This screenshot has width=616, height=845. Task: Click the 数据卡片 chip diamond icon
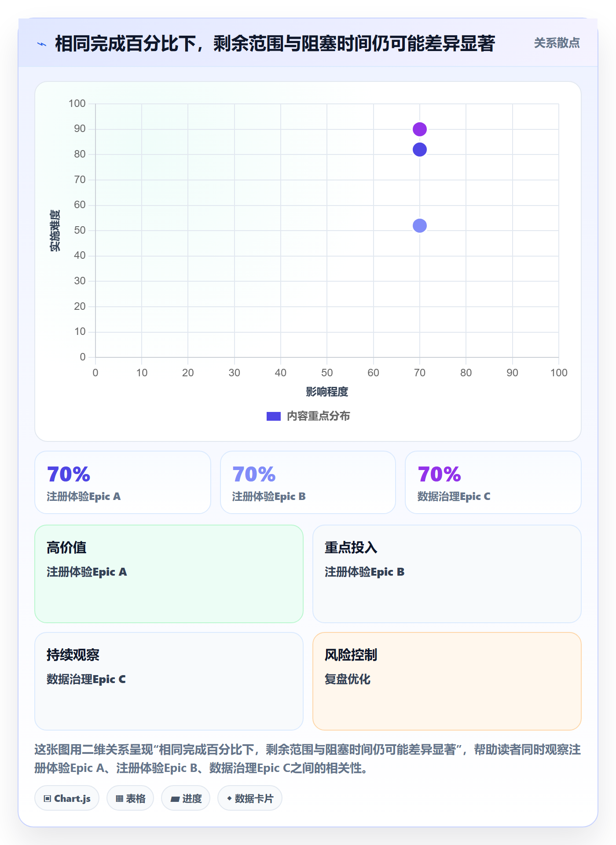229,798
